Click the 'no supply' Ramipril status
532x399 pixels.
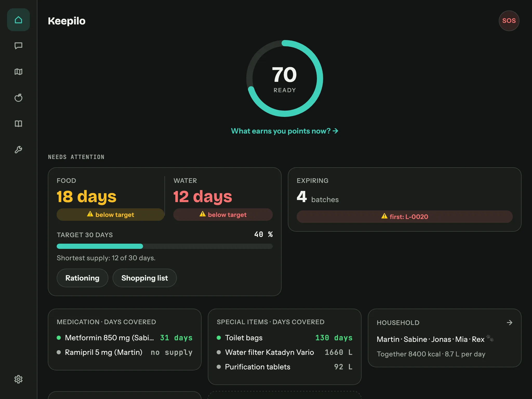(172, 353)
